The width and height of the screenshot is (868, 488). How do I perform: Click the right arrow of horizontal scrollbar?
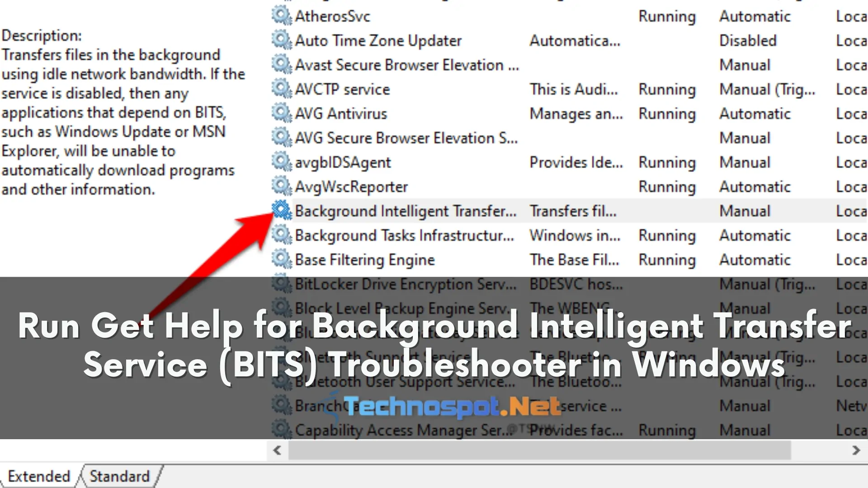click(x=856, y=450)
